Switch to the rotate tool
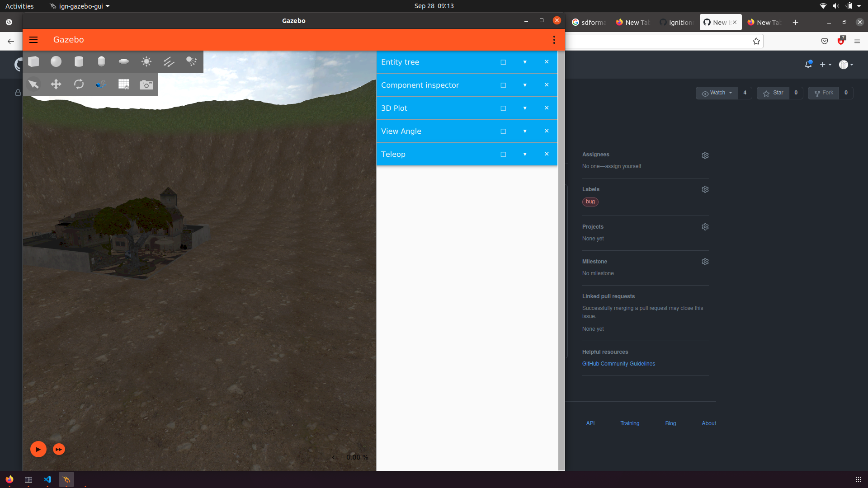The height and width of the screenshot is (488, 868). tap(79, 84)
